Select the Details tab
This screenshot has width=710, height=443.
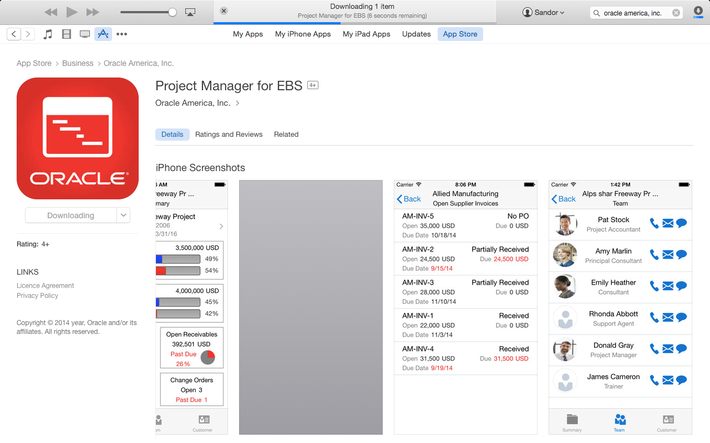click(173, 135)
